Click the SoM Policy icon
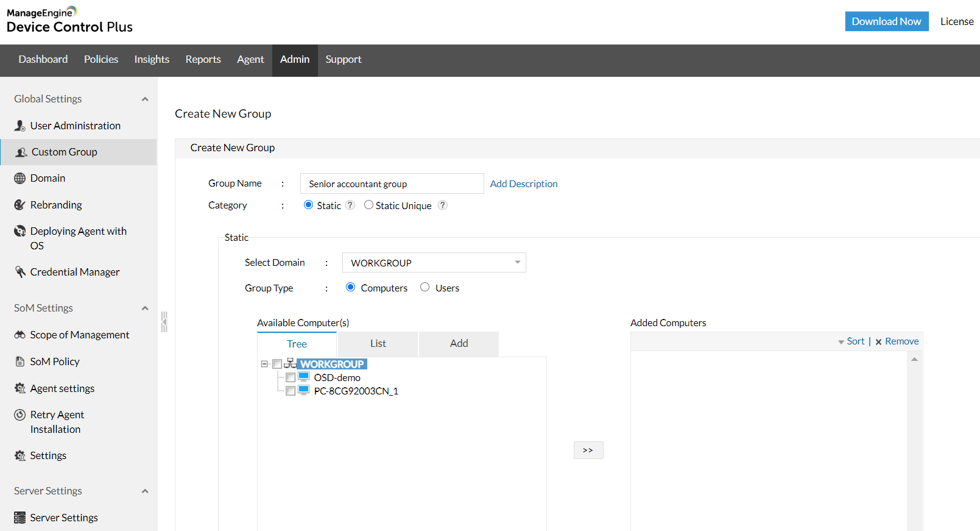The height and width of the screenshot is (531, 980). click(20, 362)
